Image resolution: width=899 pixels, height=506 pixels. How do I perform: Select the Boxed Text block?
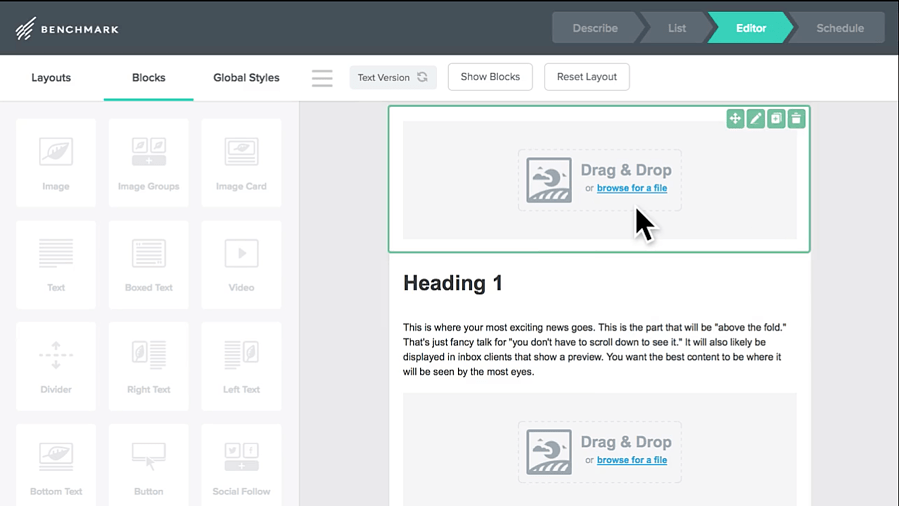coord(149,260)
